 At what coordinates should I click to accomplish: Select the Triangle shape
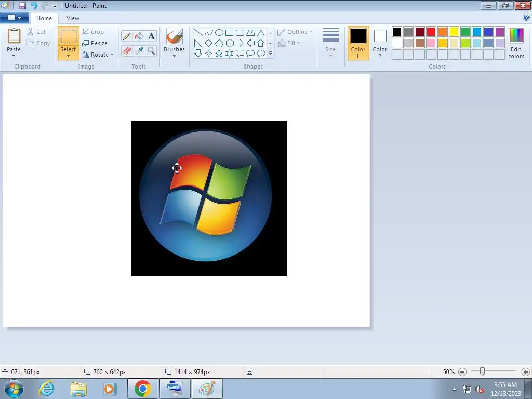(x=261, y=33)
